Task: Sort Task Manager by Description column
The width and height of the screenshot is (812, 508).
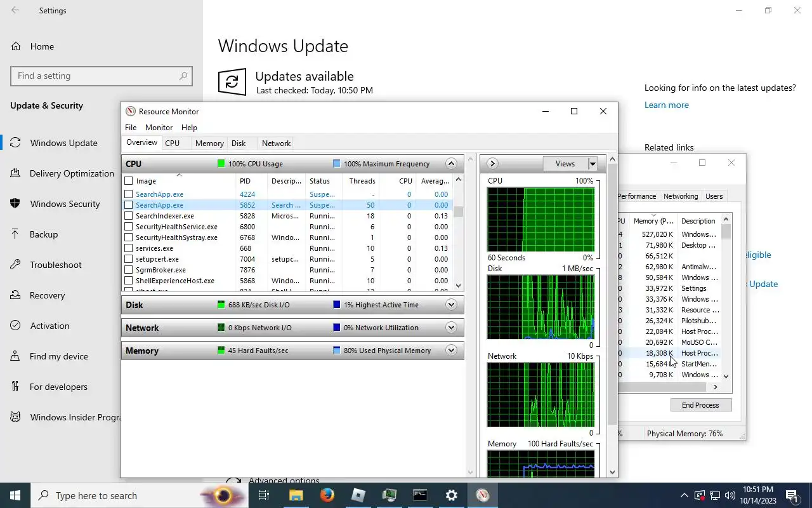Action: click(x=698, y=221)
